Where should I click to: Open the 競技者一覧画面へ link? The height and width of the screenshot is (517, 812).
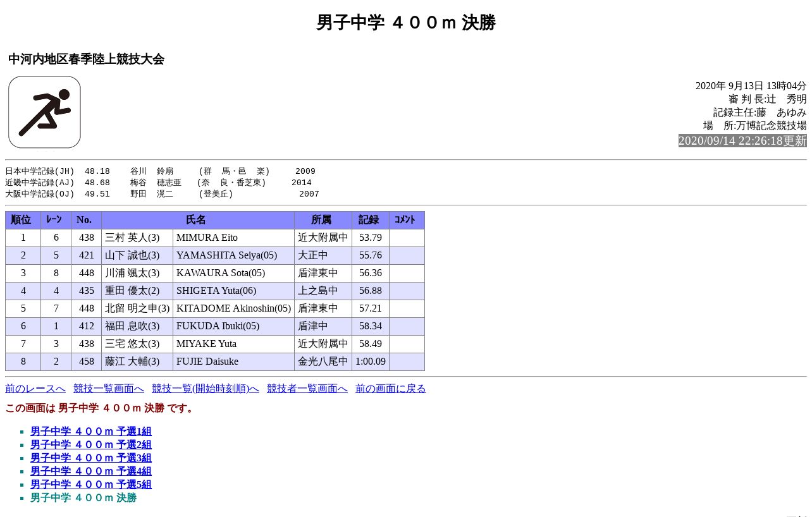click(x=307, y=389)
